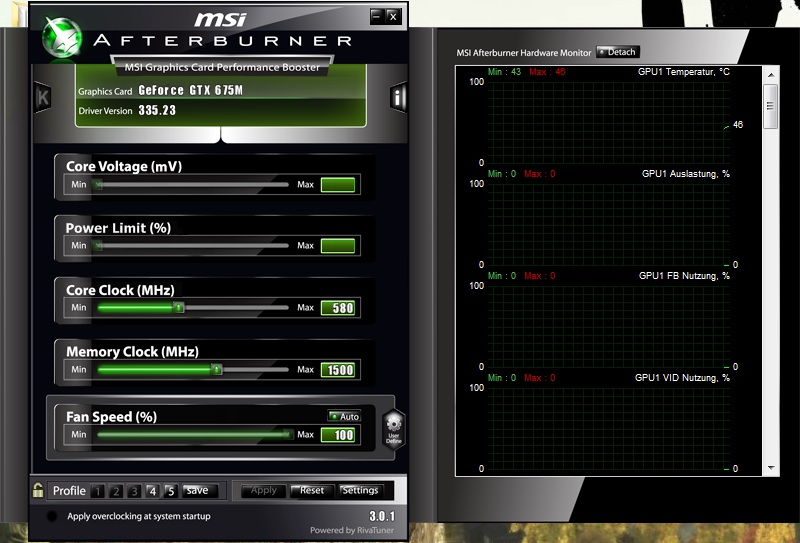Open Afterburner Settings
Viewport: 800px width, 543px height.
click(361, 490)
